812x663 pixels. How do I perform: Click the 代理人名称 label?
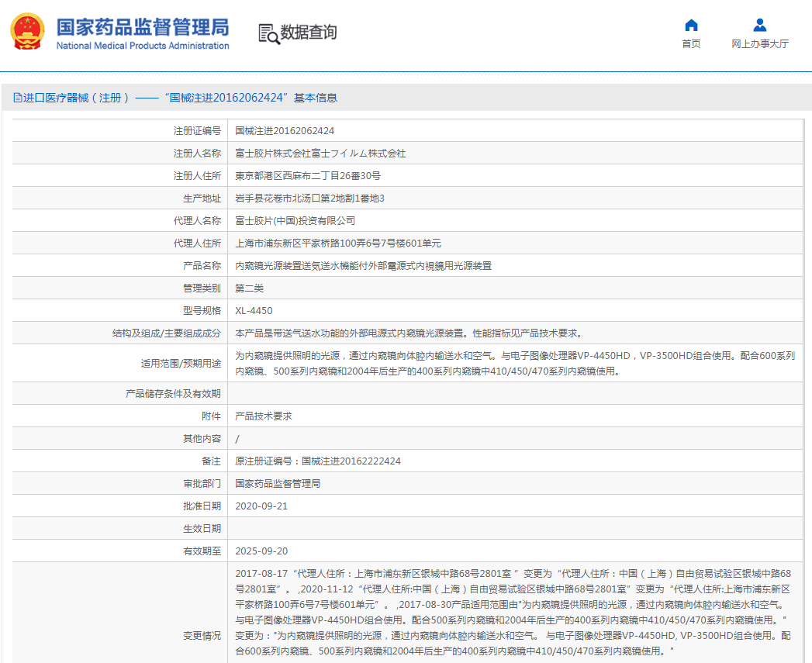(x=197, y=221)
